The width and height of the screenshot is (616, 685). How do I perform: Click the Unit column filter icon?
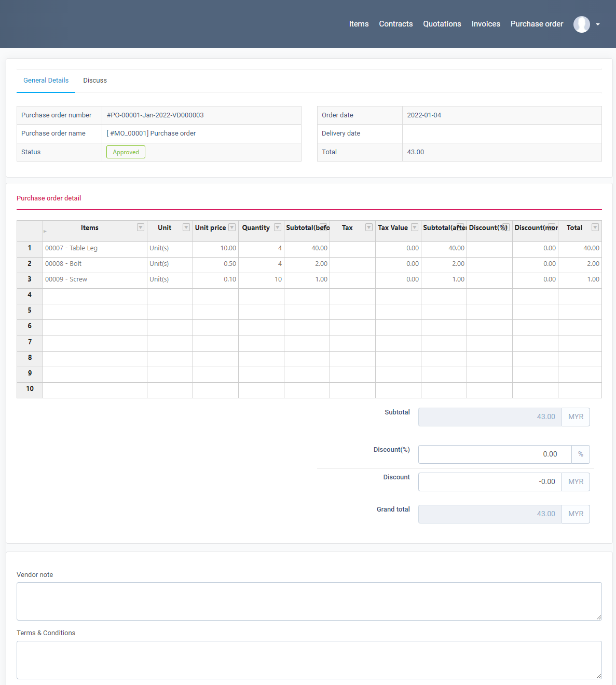point(186,227)
